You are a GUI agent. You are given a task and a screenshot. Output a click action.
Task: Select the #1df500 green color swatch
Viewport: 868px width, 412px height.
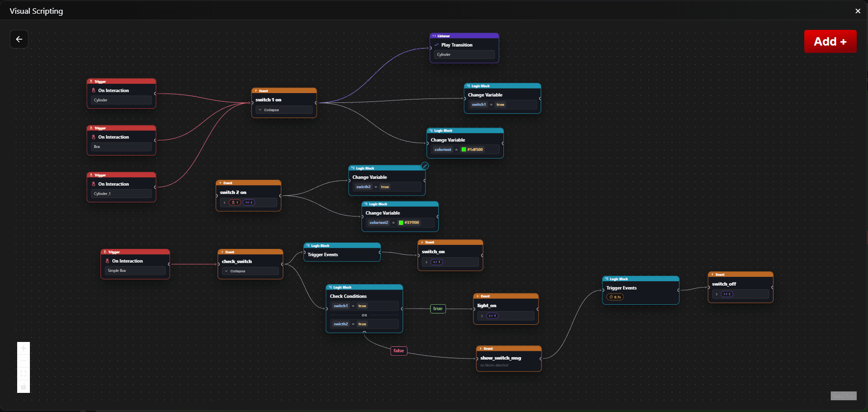tap(464, 149)
